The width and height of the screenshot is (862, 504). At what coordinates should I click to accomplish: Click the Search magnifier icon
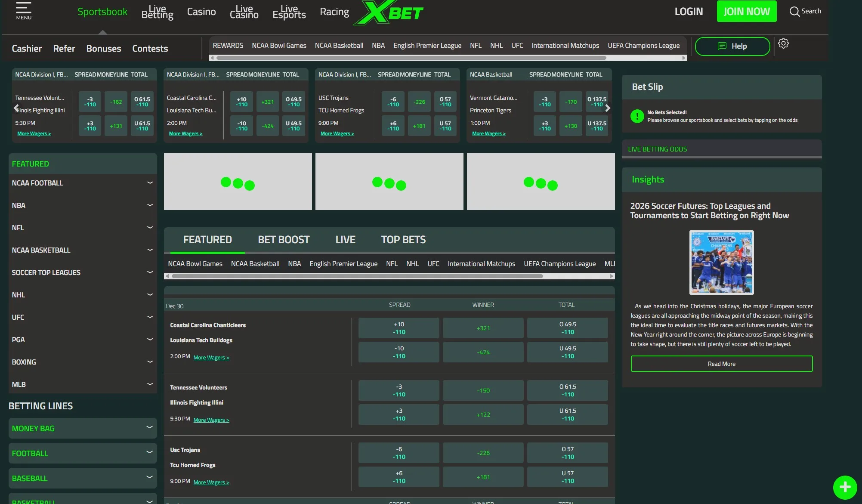click(794, 11)
